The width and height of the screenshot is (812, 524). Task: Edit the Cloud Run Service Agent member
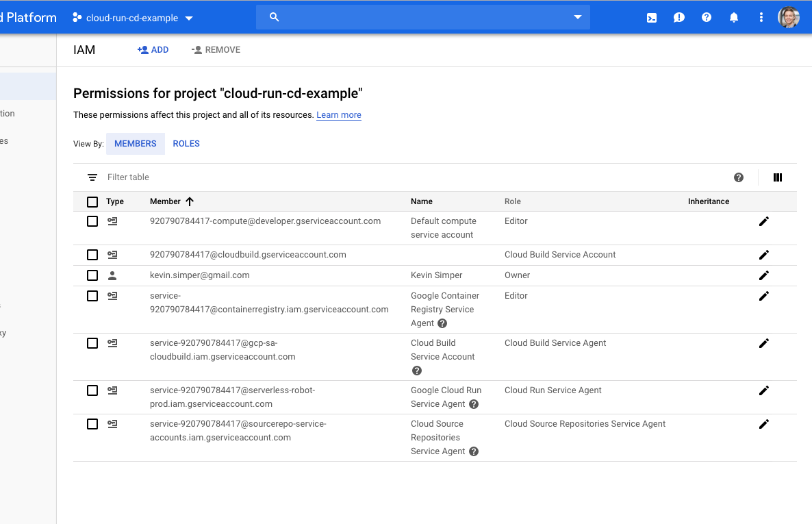pyautogui.click(x=764, y=390)
